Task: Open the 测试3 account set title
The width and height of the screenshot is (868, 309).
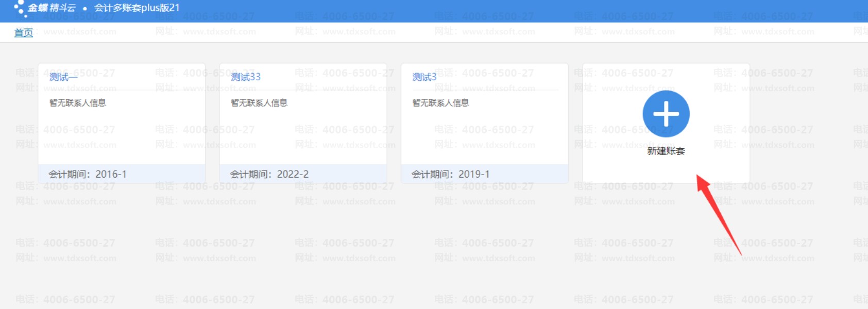Action: click(x=424, y=77)
